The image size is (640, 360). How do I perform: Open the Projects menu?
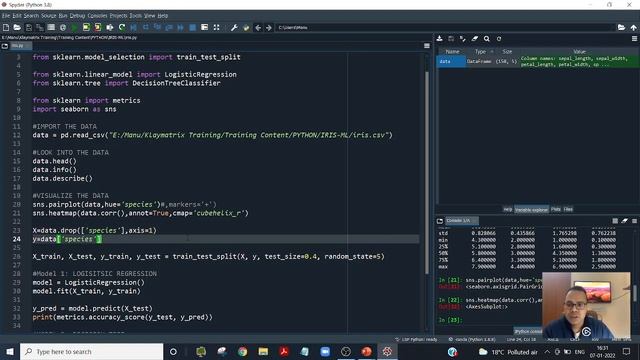118,16
